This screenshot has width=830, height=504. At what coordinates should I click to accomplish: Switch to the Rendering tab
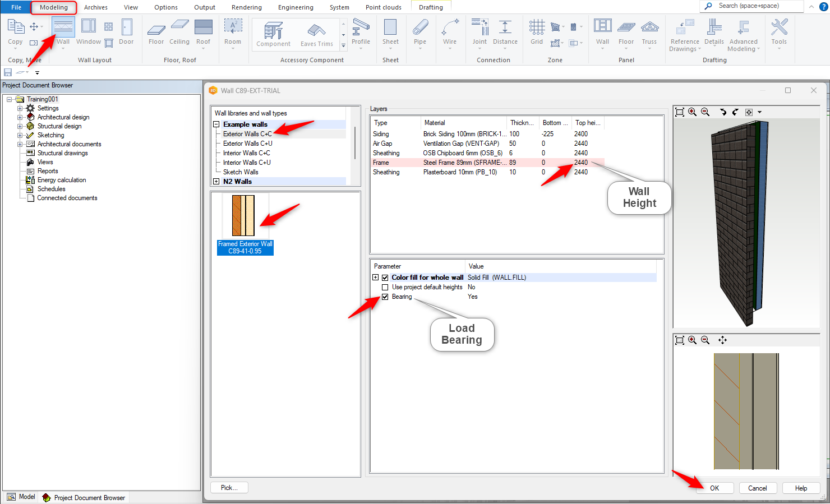click(x=246, y=7)
